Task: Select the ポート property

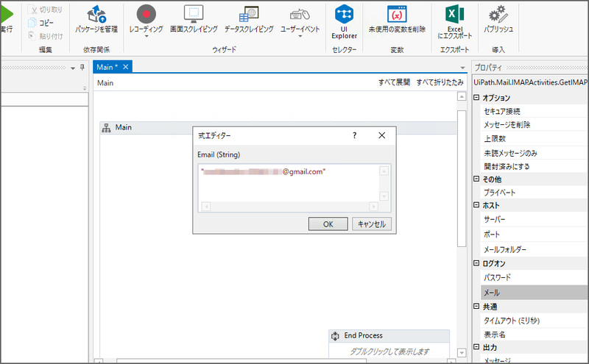Action: (535, 234)
